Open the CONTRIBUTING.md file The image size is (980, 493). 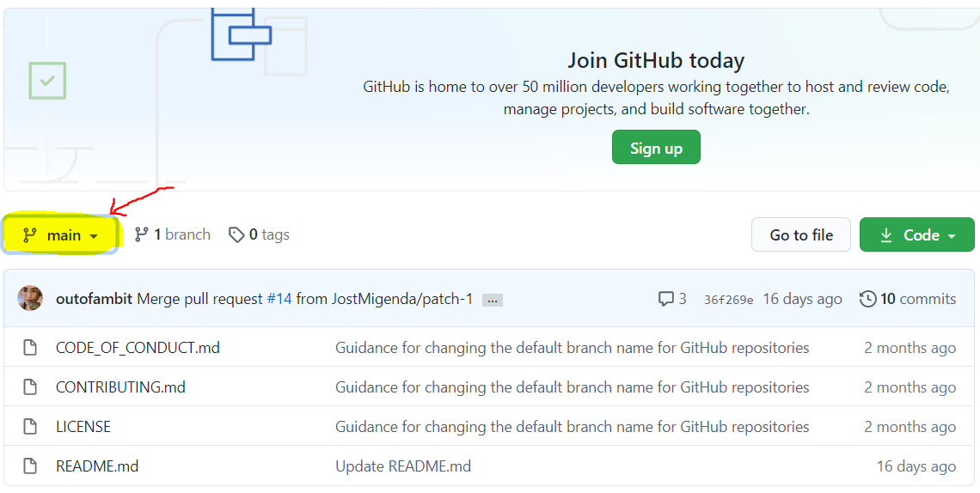point(120,386)
